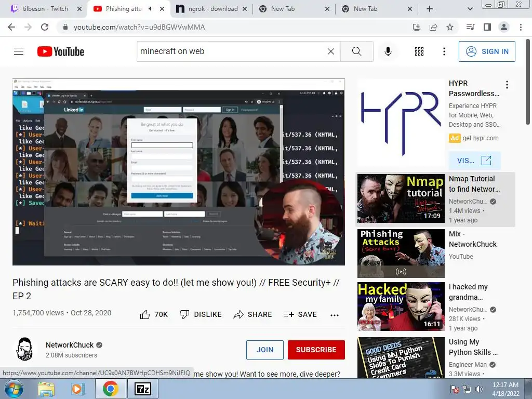Share this page from the address bar
The width and height of the screenshot is (532, 399).
point(433,27)
